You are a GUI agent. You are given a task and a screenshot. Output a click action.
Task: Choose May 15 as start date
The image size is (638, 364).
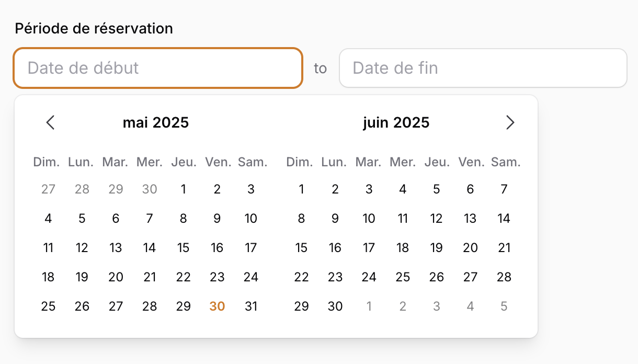(183, 247)
